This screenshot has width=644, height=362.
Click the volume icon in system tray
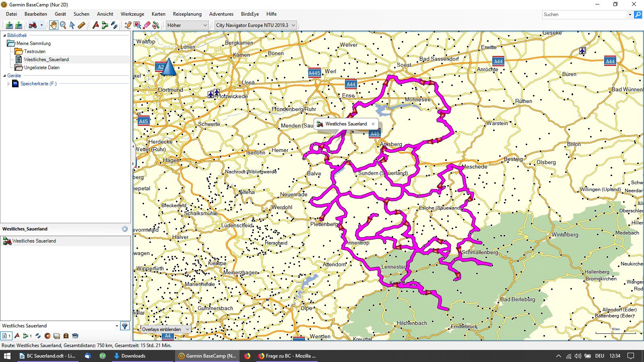coord(578,356)
